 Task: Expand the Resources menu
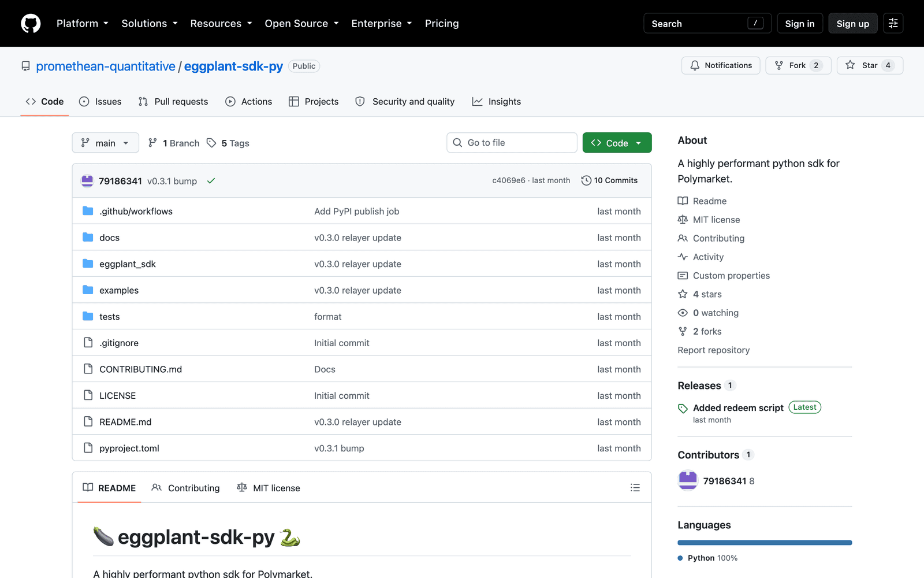click(221, 24)
